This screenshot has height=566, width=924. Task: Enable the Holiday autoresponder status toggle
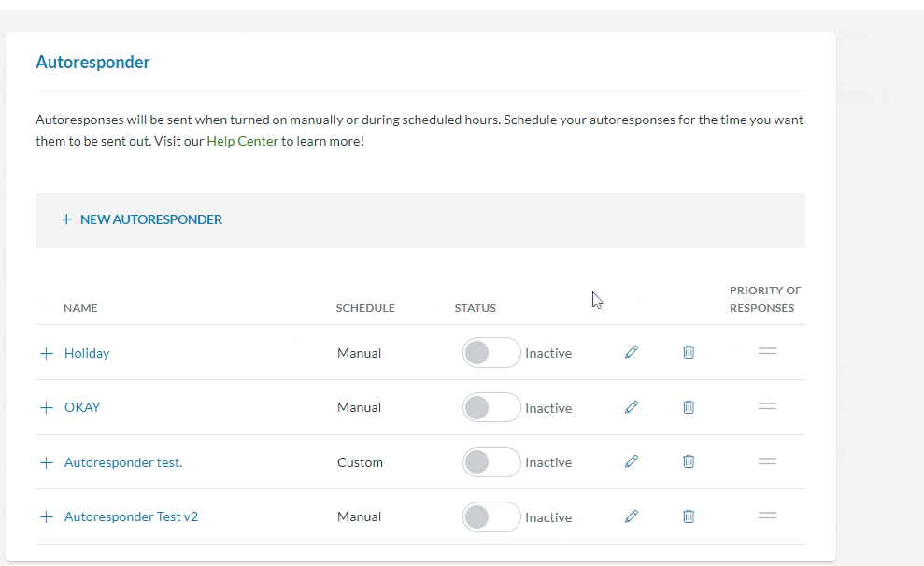490,353
